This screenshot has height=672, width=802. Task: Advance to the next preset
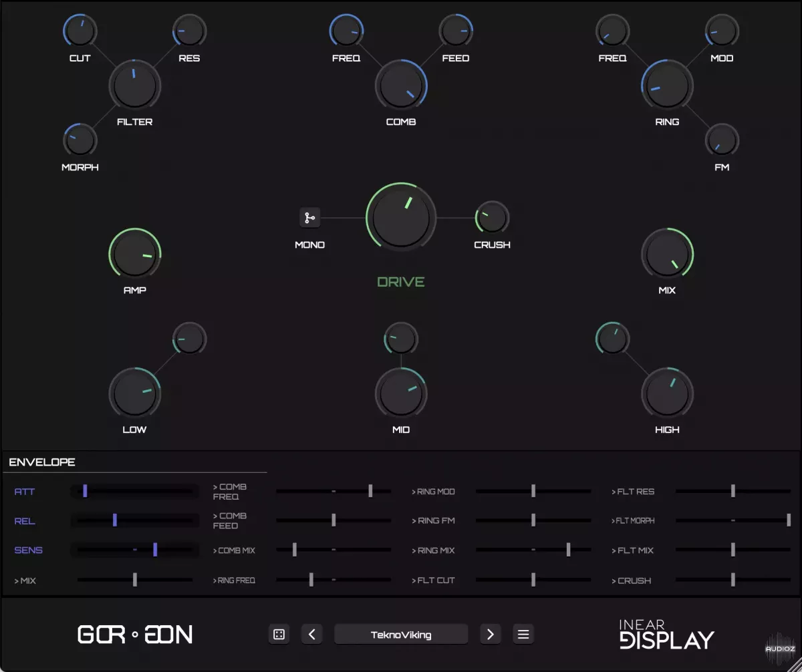pyautogui.click(x=491, y=635)
